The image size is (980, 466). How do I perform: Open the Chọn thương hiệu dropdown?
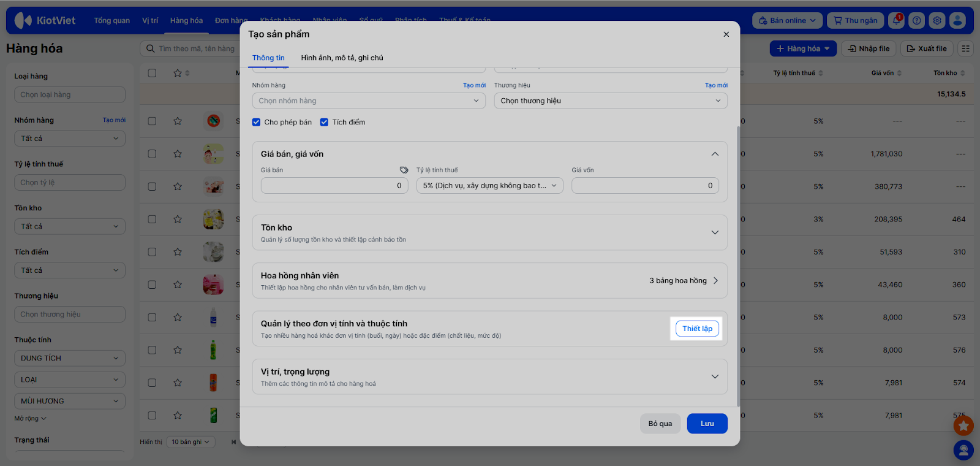point(611,101)
